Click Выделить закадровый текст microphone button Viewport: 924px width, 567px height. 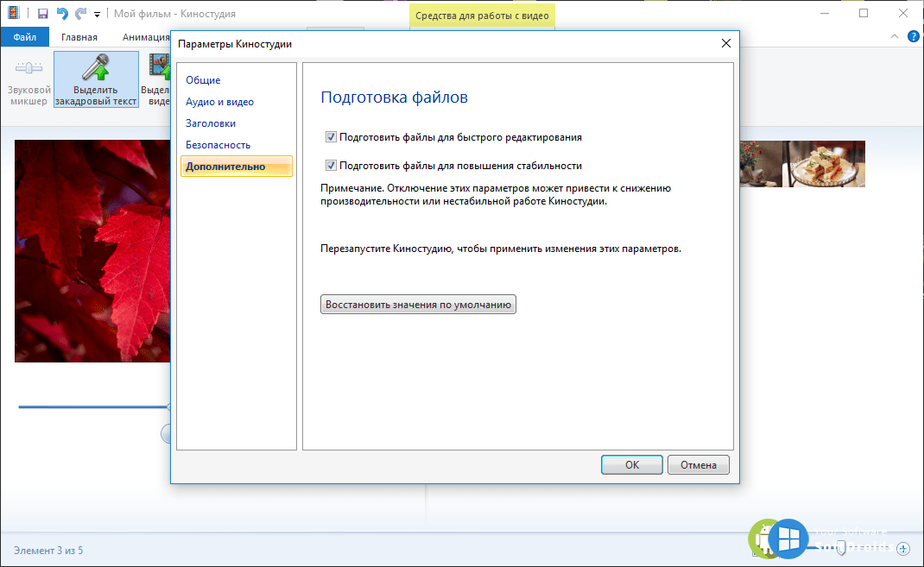(96, 79)
